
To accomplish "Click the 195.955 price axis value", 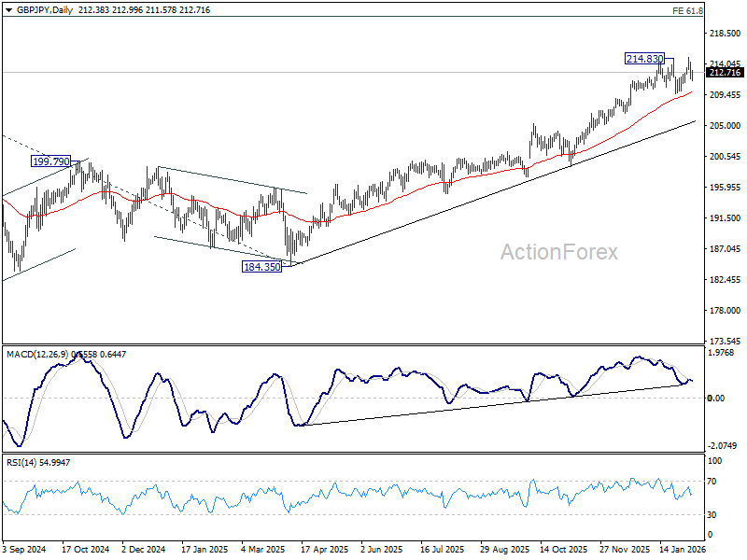I will [726, 188].
